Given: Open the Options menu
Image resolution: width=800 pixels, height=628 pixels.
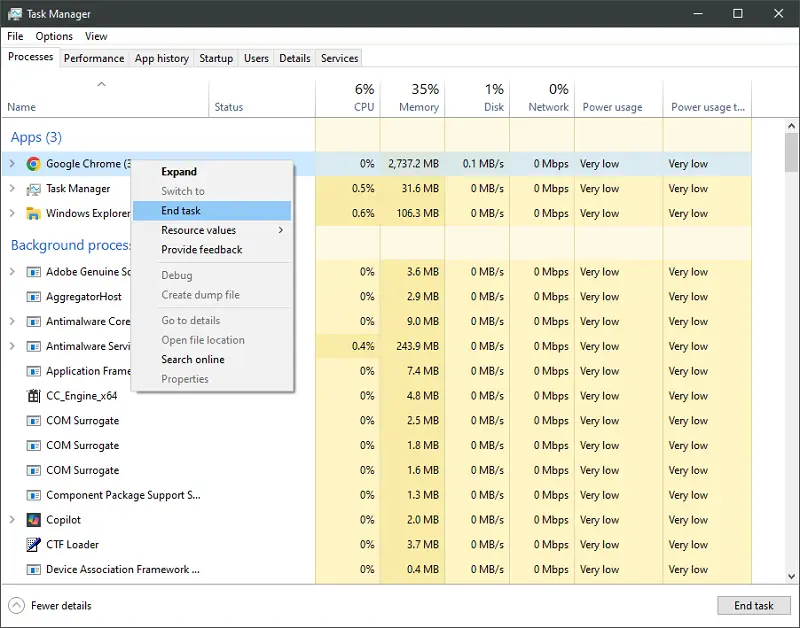Looking at the screenshot, I should [54, 36].
